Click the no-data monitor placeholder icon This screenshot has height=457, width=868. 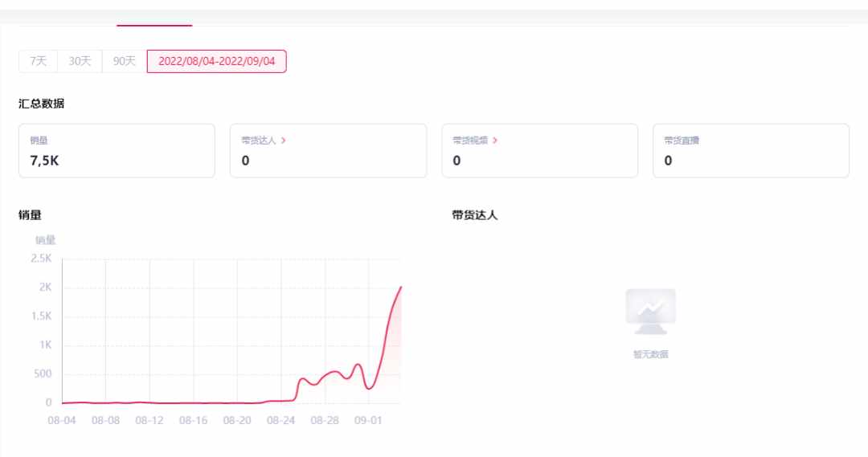[650, 312]
